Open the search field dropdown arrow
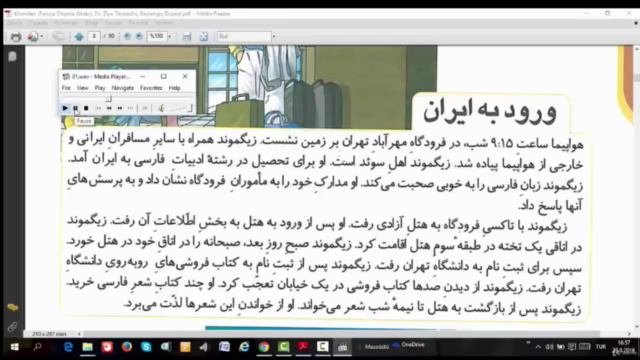 pyautogui.click(x=274, y=36)
